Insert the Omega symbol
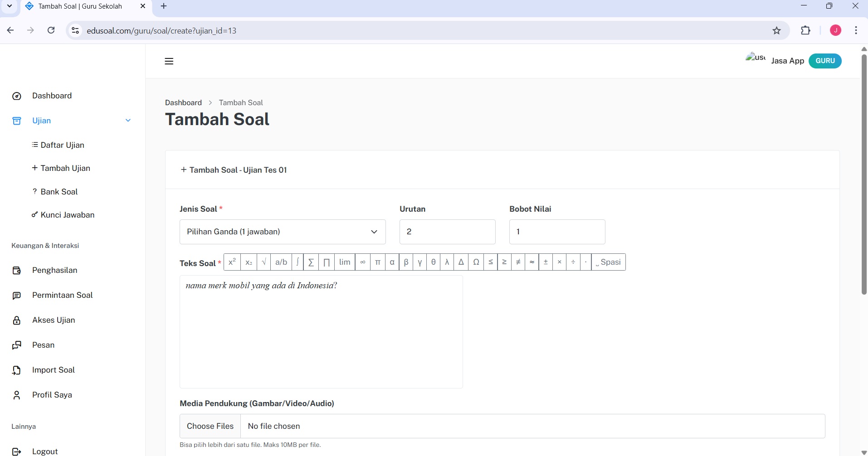Image resolution: width=868 pixels, height=456 pixels. pos(476,262)
